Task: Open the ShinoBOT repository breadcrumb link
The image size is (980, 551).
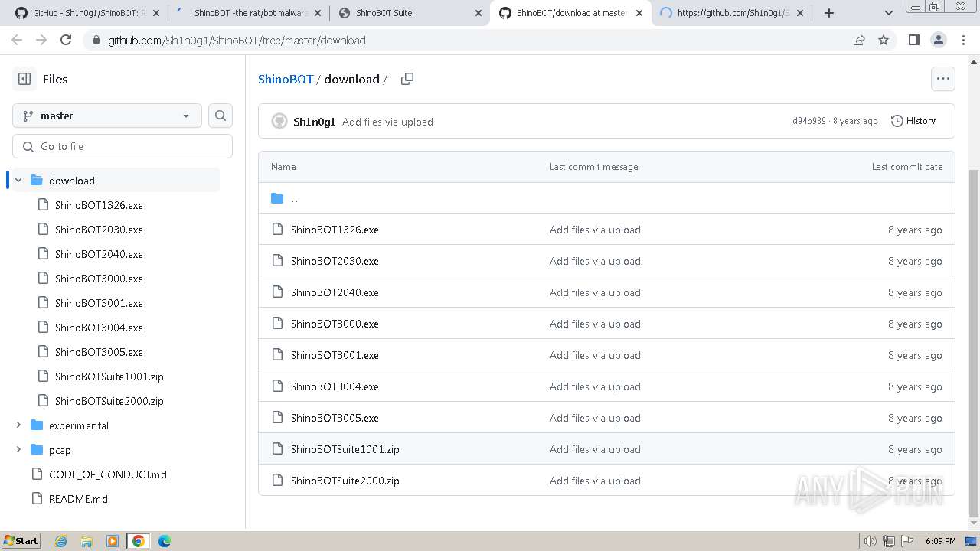Action: tap(286, 79)
